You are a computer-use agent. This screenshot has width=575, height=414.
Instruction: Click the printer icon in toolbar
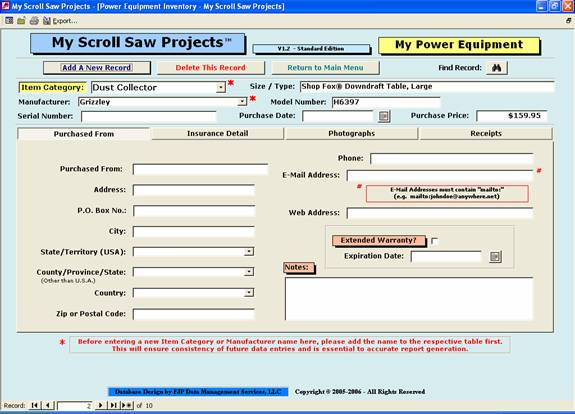pos(34,21)
